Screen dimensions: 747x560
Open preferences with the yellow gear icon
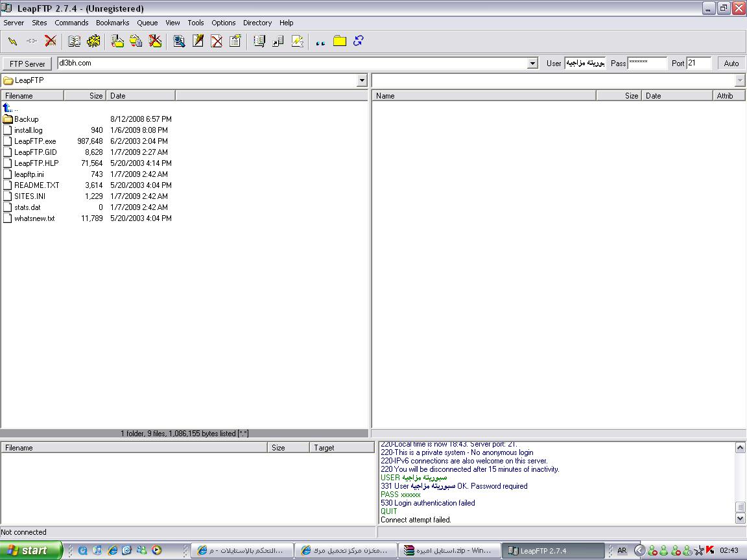93,41
